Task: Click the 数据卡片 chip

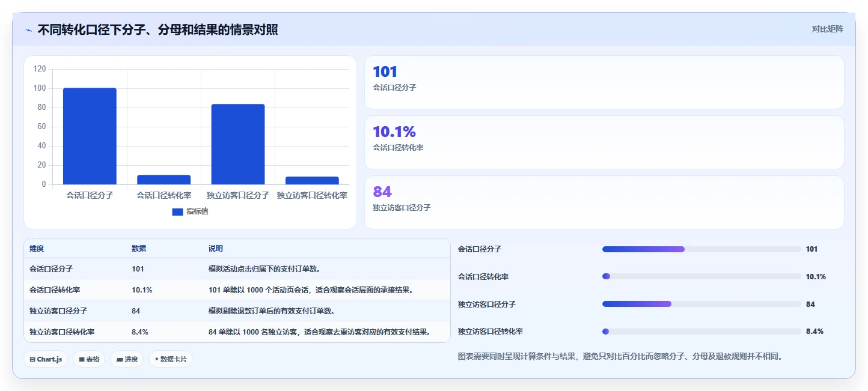Action: pos(171,359)
